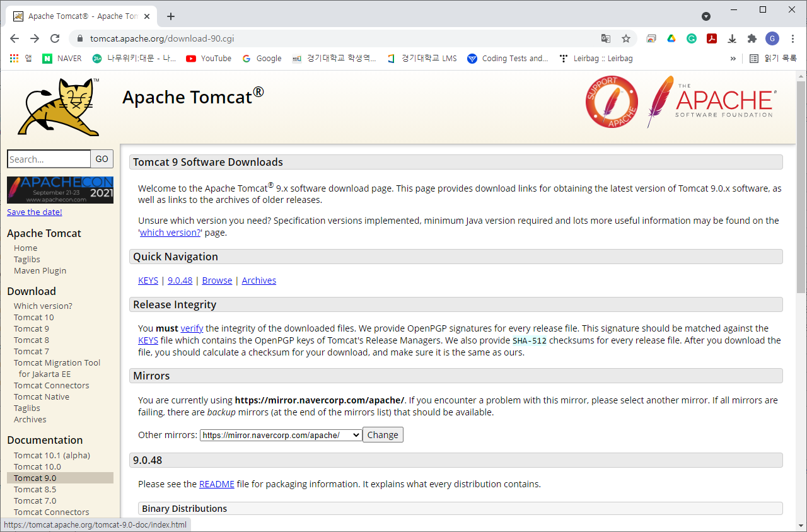The image size is (807, 532).
Task: Click the ApacheCon 2021 banner
Action: 60,190
